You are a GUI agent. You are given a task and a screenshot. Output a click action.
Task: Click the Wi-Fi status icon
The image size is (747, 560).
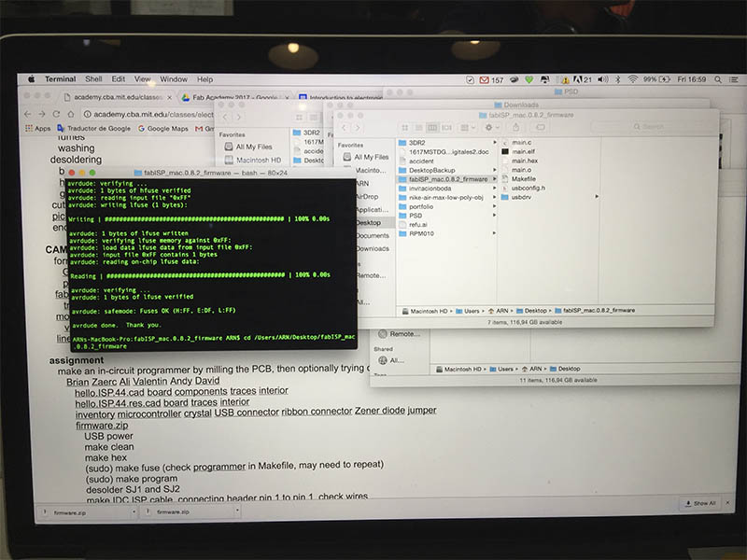(632, 79)
